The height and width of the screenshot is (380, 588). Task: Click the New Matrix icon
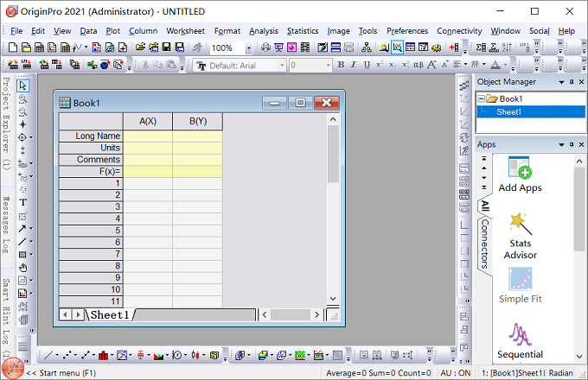(x=65, y=47)
